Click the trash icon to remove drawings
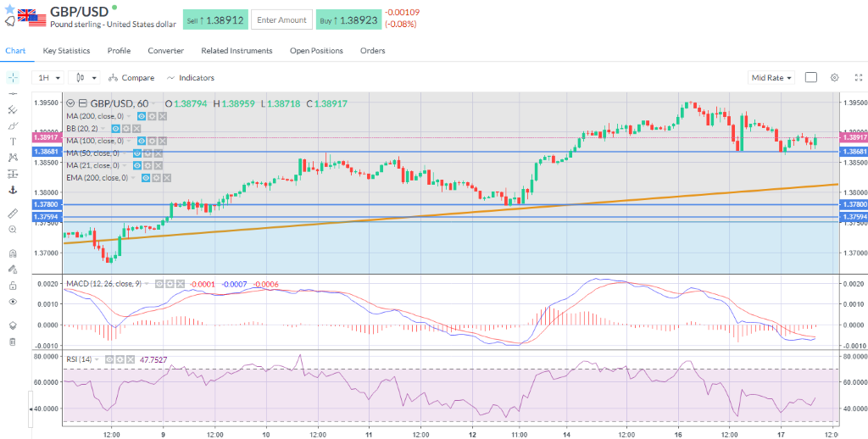 (13, 342)
